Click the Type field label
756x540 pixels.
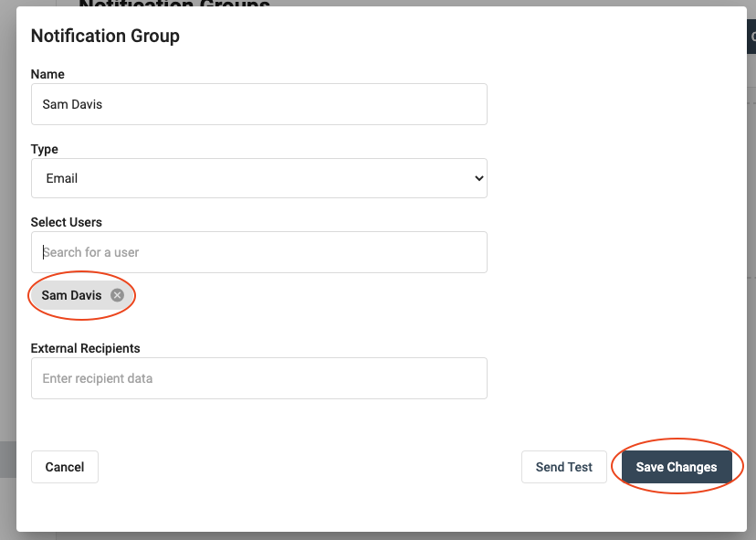(x=44, y=149)
